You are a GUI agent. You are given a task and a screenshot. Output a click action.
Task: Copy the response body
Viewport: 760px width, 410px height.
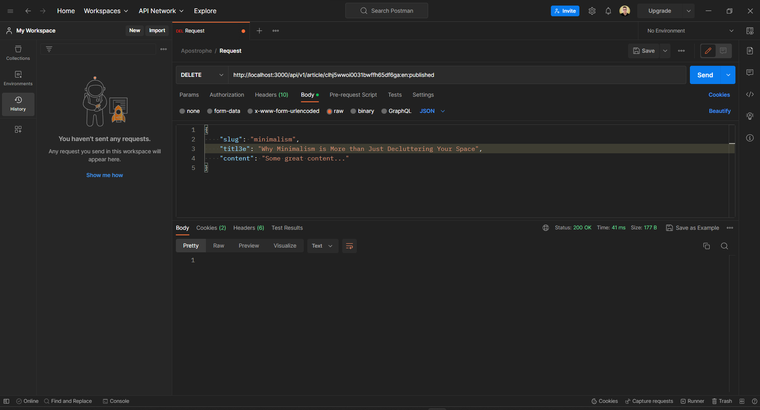pos(706,246)
